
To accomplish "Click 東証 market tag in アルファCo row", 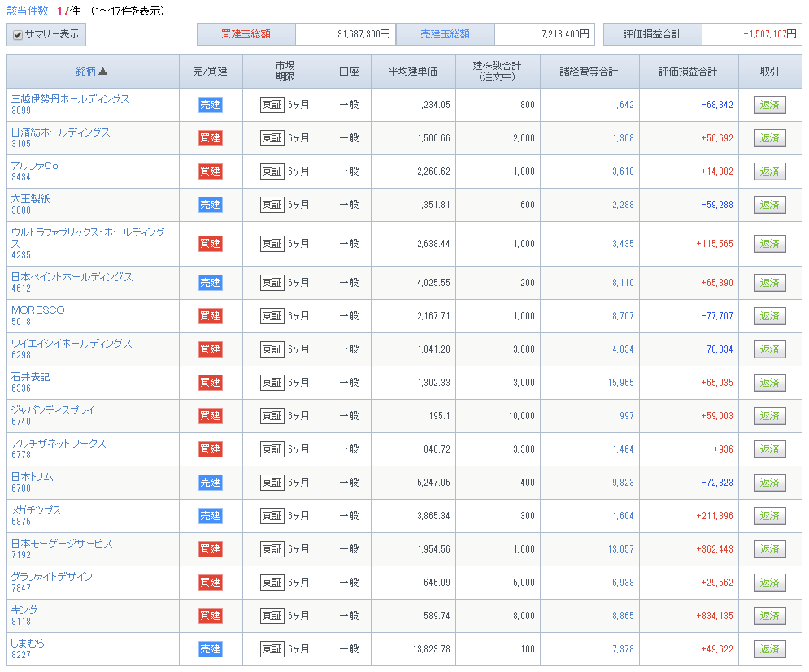I will coord(272,171).
